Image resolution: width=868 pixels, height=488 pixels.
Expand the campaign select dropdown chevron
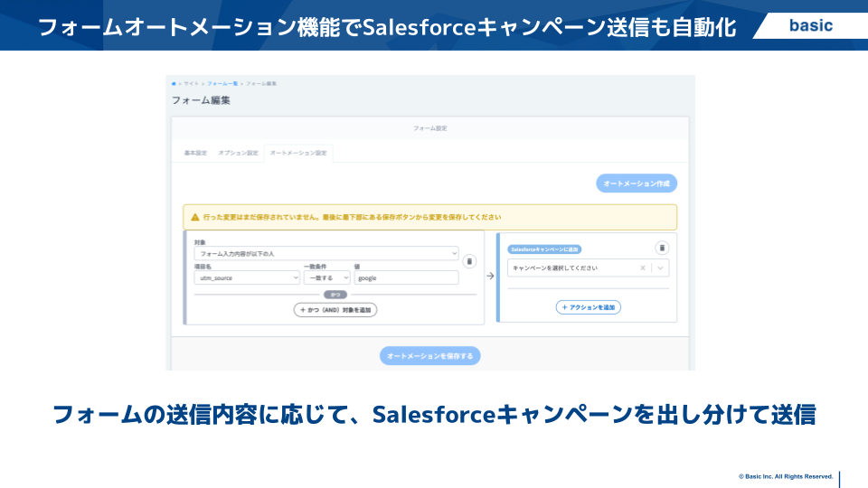(660, 267)
